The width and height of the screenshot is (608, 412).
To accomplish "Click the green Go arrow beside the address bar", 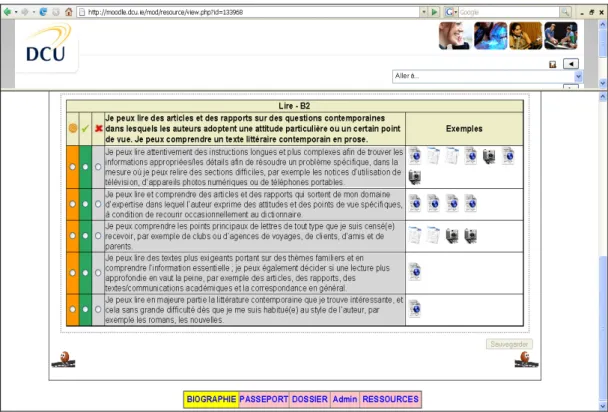I will [434, 12].
